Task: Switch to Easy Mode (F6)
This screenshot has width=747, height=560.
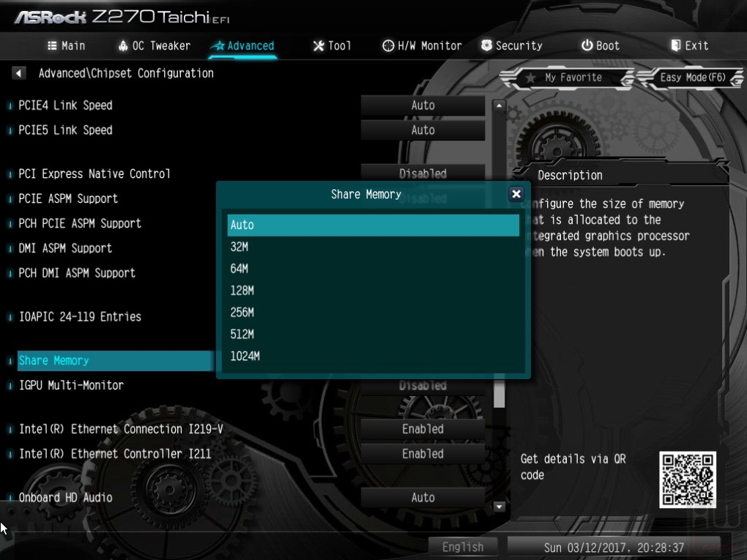Action: click(x=691, y=78)
